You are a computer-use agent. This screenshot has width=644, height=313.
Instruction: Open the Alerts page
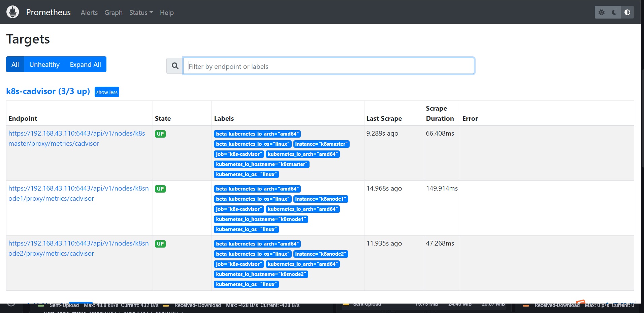(89, 12)
